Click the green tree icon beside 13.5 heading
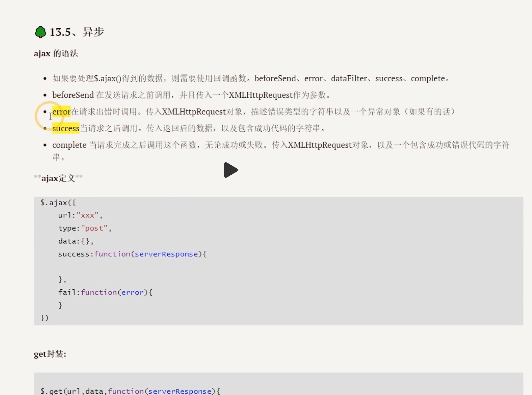 (x=40, y=32)
